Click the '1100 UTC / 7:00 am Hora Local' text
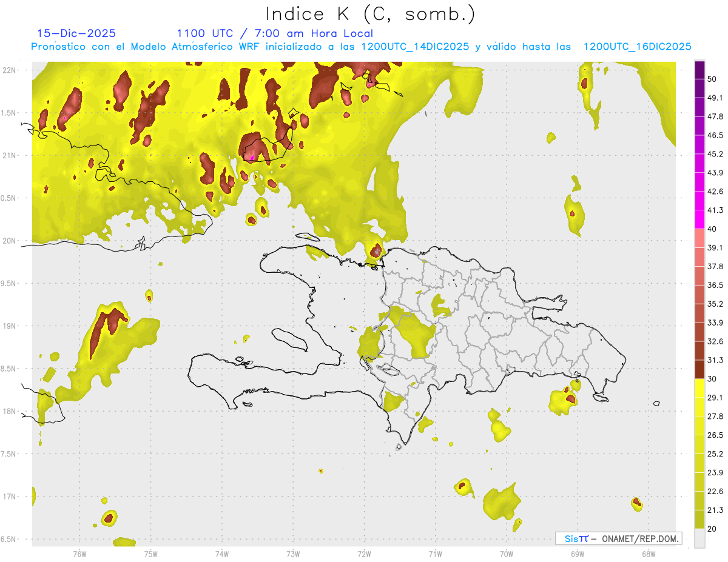The image size is (728, 562). tap(275, 33)
